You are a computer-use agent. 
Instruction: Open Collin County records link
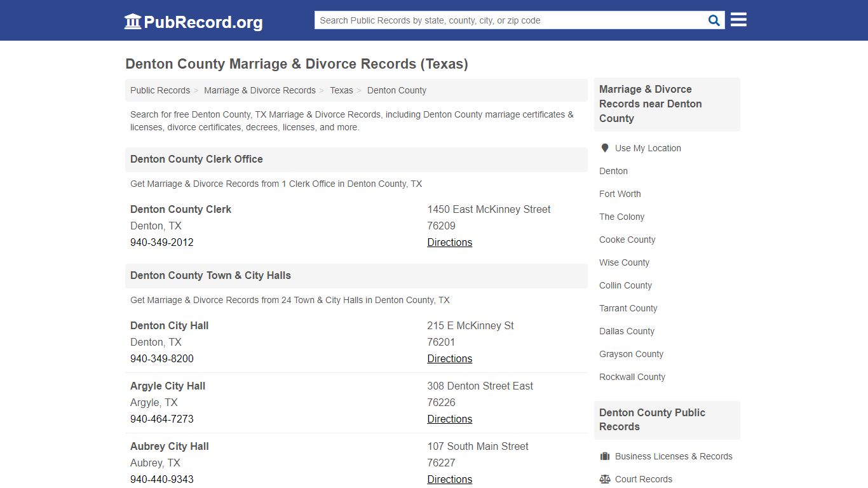pos(625,285)
